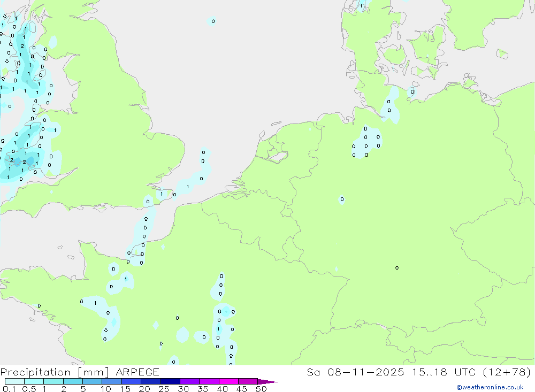
Task: Click the (12+78) forecast offset text
Action: [507, 372]
